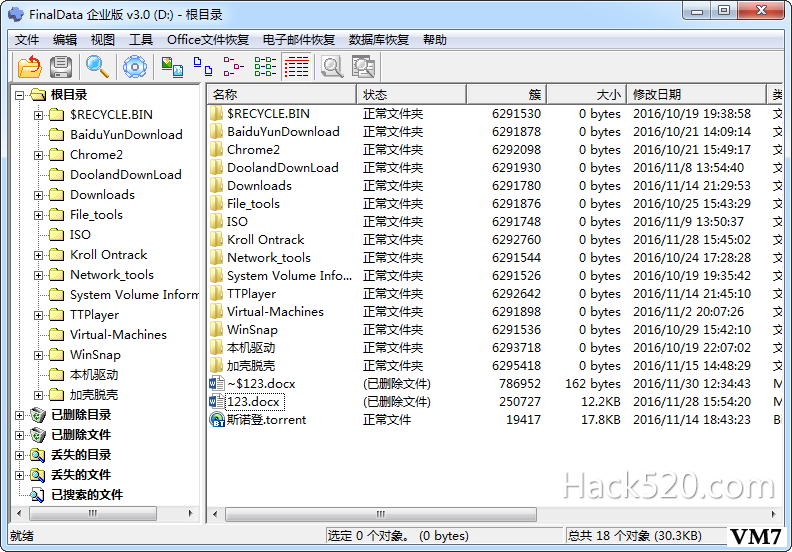Expand TTPlayer node in the tree

[x=38, y=315]
